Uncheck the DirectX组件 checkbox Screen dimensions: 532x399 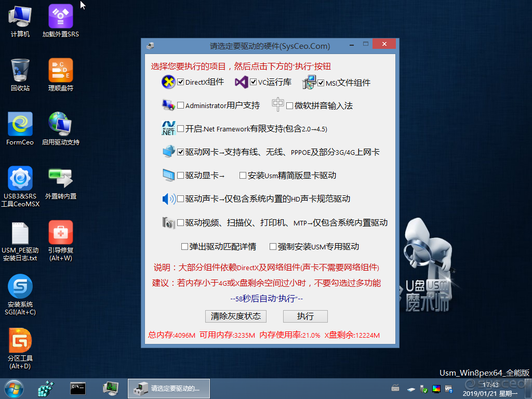[x=180, y=82]
